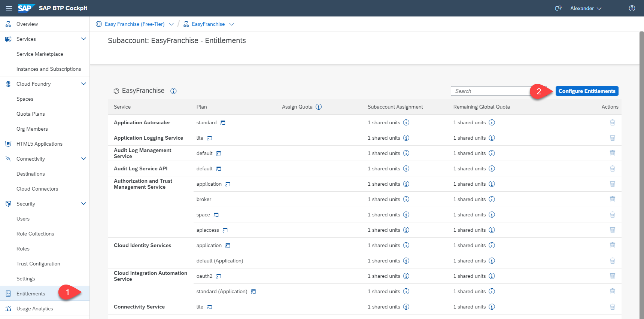Show info for EasyFranchise heading
Image resolution: width=644 pixels, height=319 pixels.
click(x=173, y=91)
